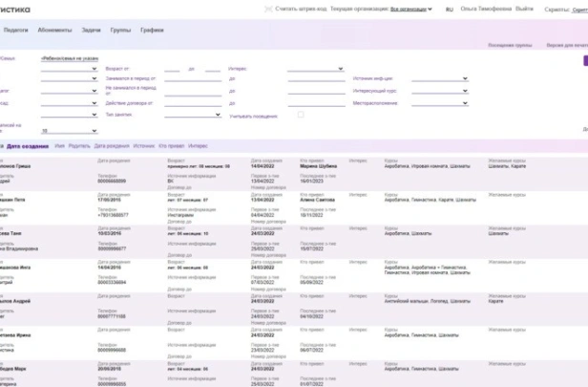Switch to the 'Задачи' menu tab
Screen dimensions: 588x387
click(x=91, y=31)
